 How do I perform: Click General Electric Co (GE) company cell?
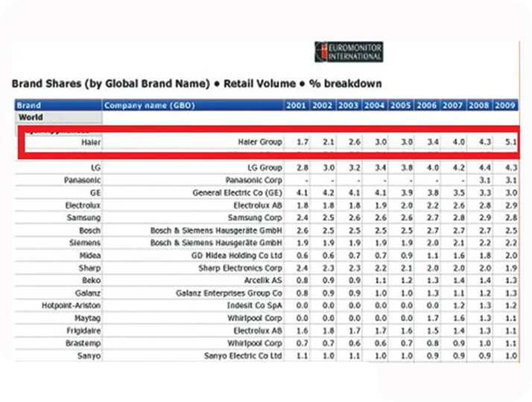238,193
